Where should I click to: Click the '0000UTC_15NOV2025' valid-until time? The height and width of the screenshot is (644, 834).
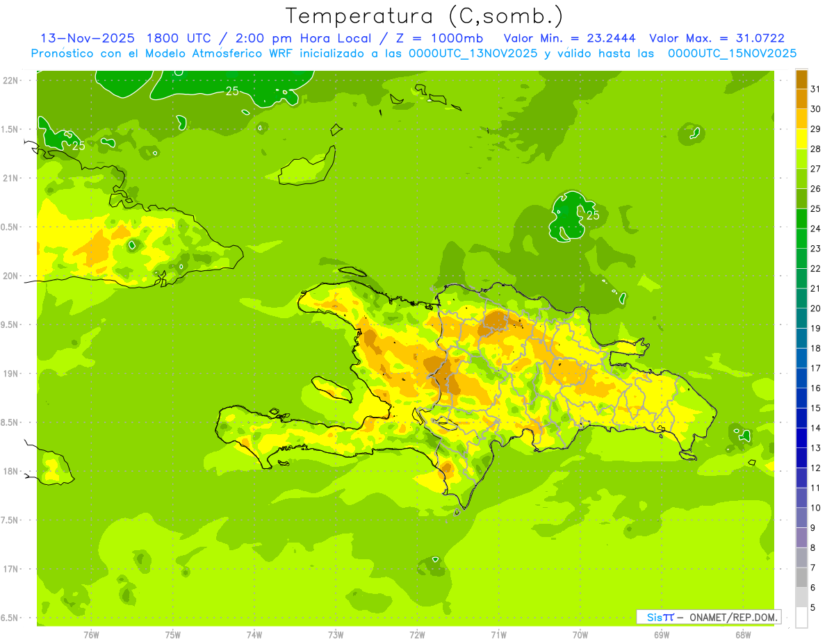732,53
